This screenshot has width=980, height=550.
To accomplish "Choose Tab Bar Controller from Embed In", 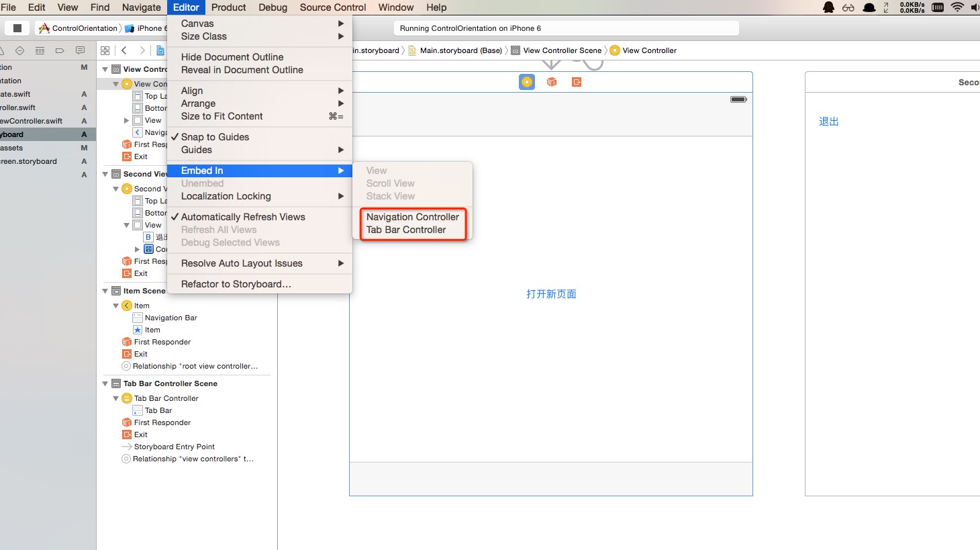I will pyautogui.click(x=405, y=230).
